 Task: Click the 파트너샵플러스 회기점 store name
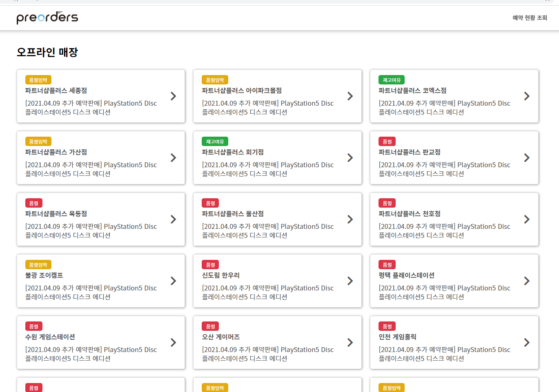(233, 152)
